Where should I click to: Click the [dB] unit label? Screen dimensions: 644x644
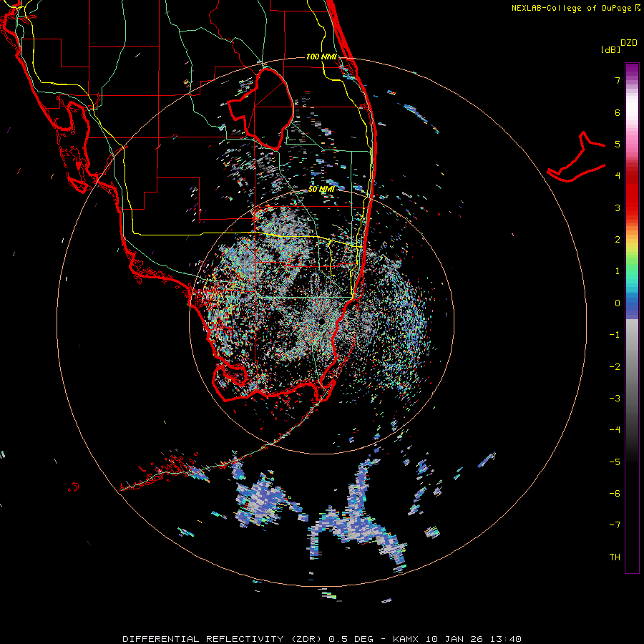(611, 49)
